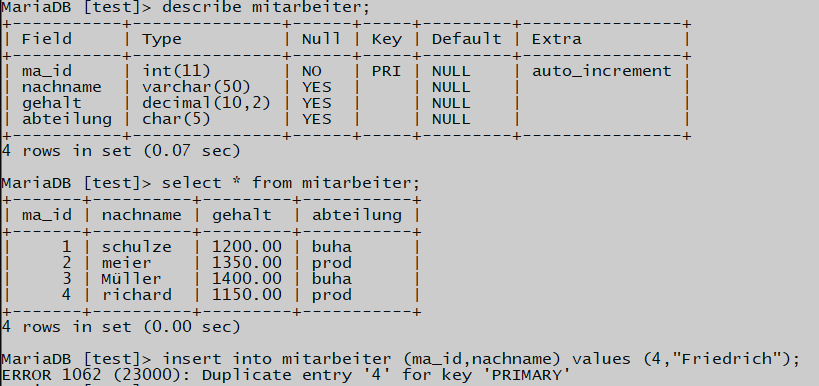This screenshot has height=386, width=819.
Task: Click the 'varchar(50)' type entry
Action: click(x=196, y=87)
